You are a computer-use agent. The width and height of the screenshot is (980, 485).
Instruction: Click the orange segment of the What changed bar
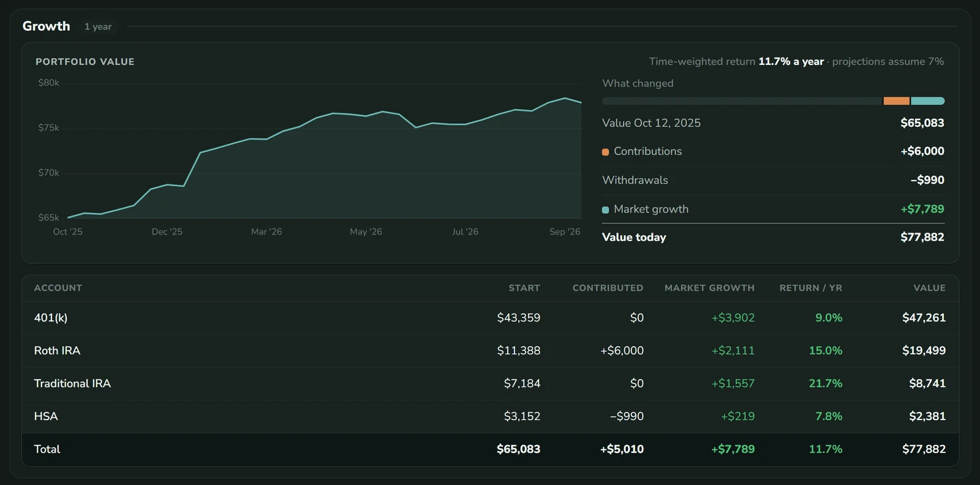tap(896, 101)
